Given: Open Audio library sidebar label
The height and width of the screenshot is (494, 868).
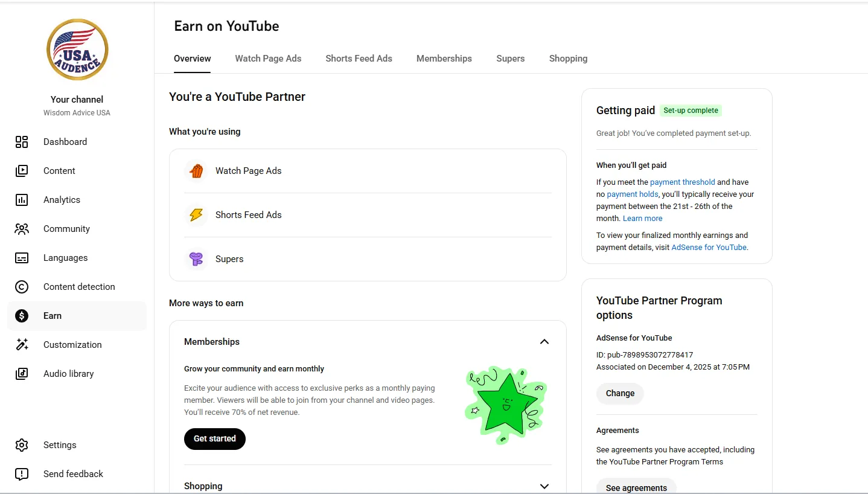Looking at the screenshot, I should 68,374.
